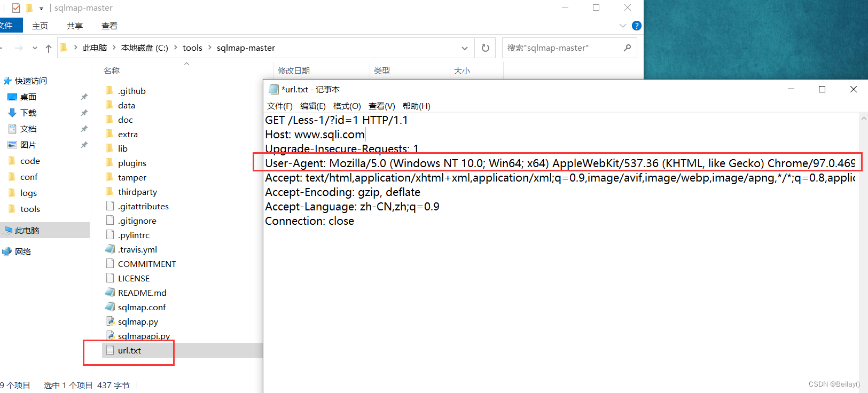Click the .pylintrc file icon
This screenshot has height=393, width=868.
coord(110,234)
